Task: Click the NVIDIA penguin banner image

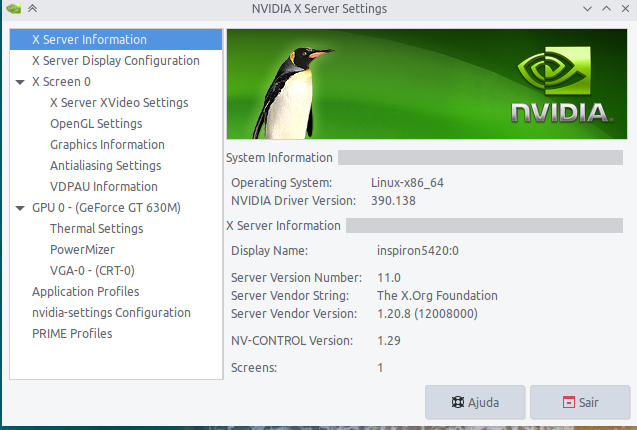Action: [427, 84]
